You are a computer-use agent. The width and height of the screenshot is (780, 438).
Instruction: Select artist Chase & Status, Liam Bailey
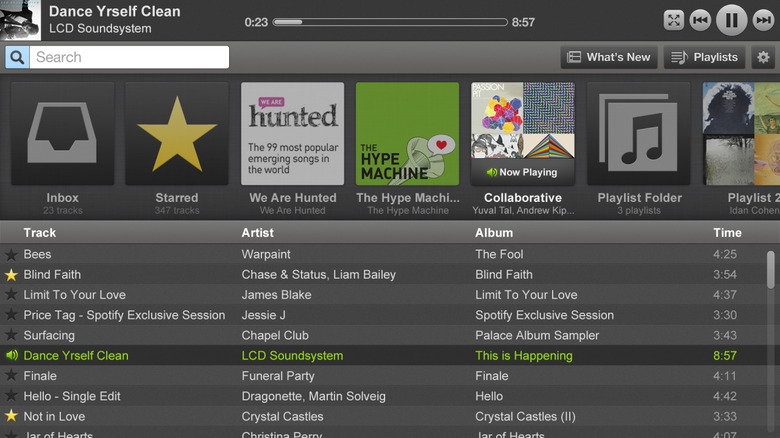point(319,275)
